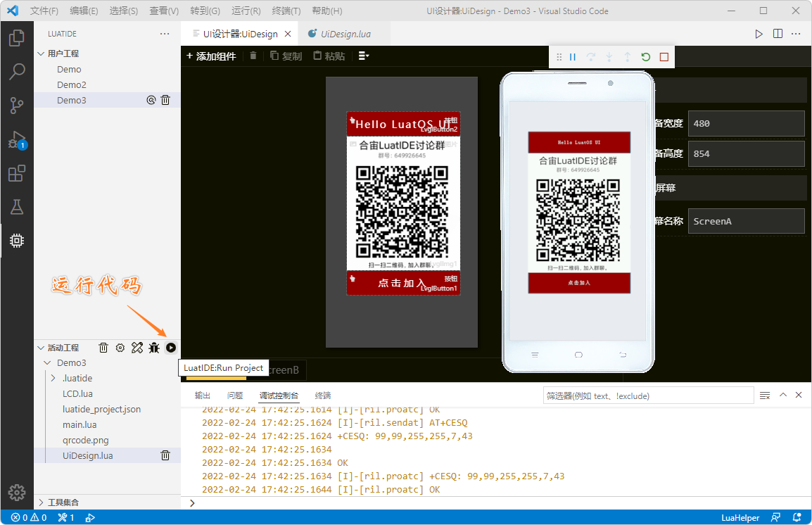812x525 pixels.
Task: Focus the device width field showing 480
Action: point(746,123)
